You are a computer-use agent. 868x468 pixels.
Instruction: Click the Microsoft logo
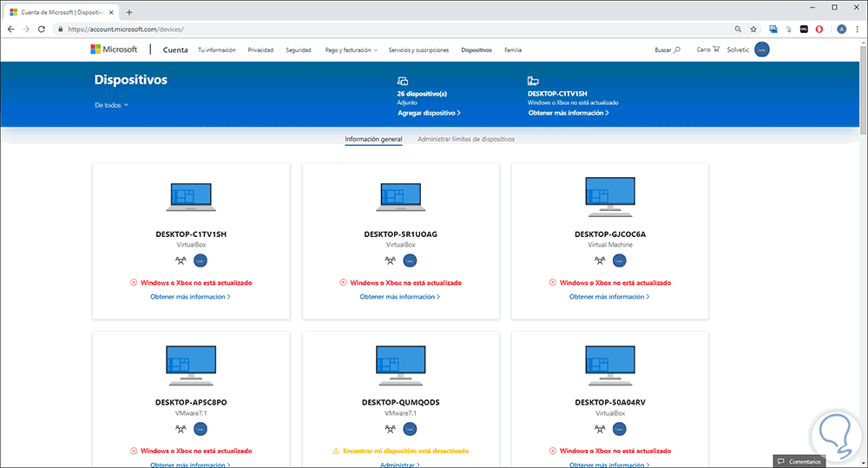pyautogui.click(x=114, y=49)
